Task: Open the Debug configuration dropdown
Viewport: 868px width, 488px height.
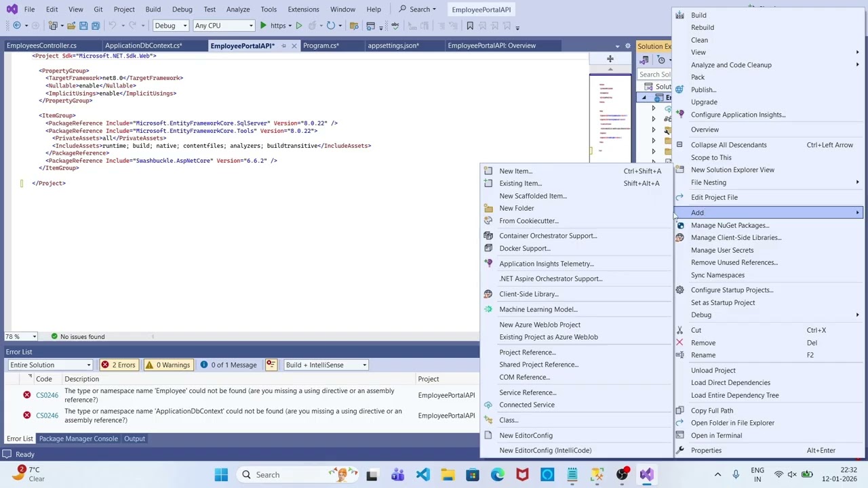Action: click(170, 26)
